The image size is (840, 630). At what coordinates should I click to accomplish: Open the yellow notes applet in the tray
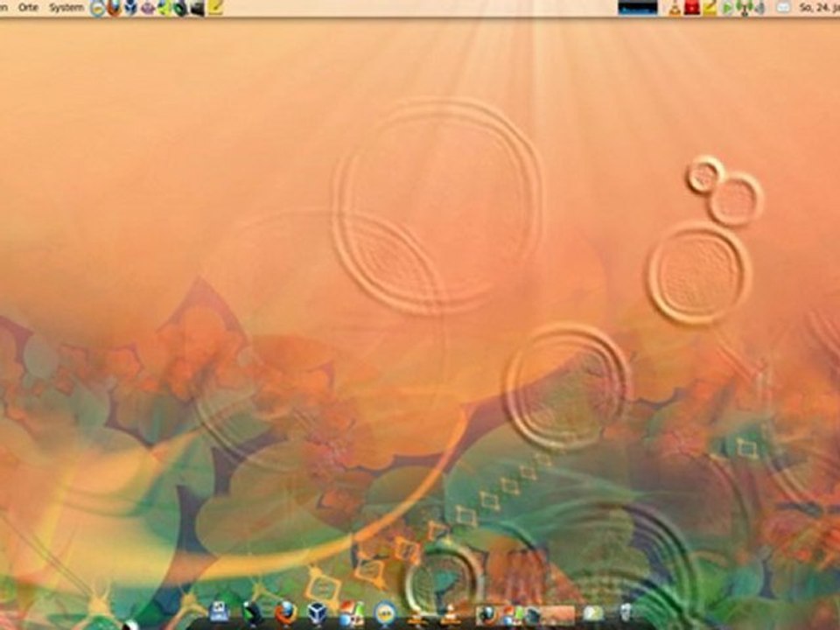click(x=710, y=8)
